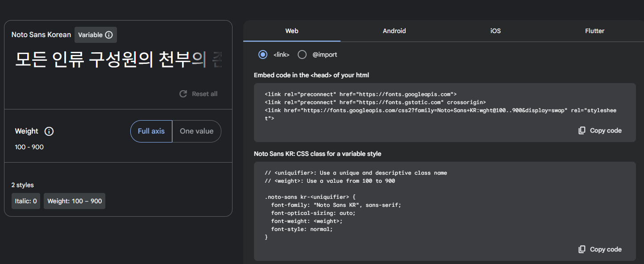Click copy icon under link embed code

[x=582, y=130]
